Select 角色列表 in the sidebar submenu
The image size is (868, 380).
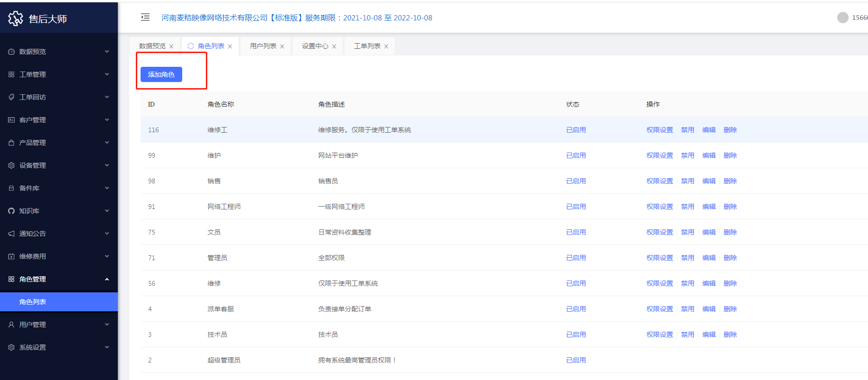(x=33, y=302)
